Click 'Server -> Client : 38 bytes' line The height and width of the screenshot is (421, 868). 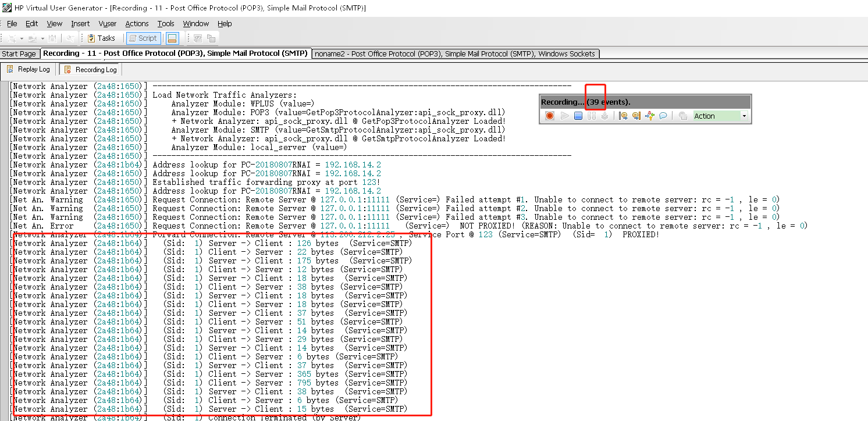(209, 391)
